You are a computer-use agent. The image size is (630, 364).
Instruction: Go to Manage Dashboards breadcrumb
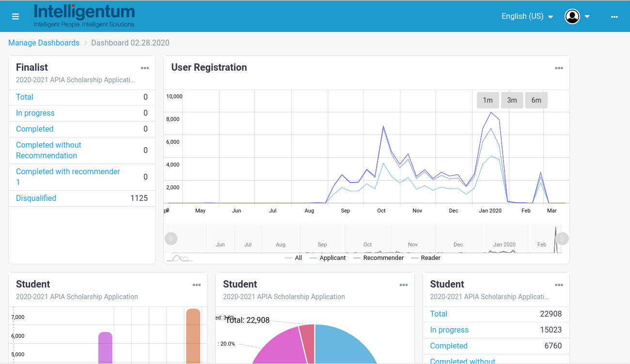44,43
